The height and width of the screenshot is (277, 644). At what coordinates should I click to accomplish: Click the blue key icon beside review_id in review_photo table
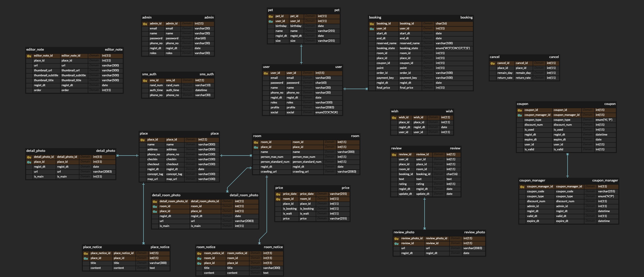[x=396, y=244]
